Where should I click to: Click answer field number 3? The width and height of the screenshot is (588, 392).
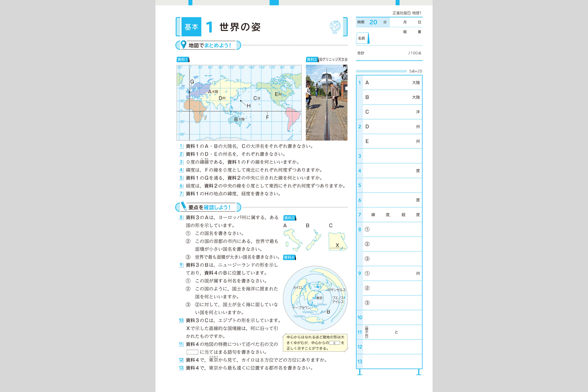[392, 156]
